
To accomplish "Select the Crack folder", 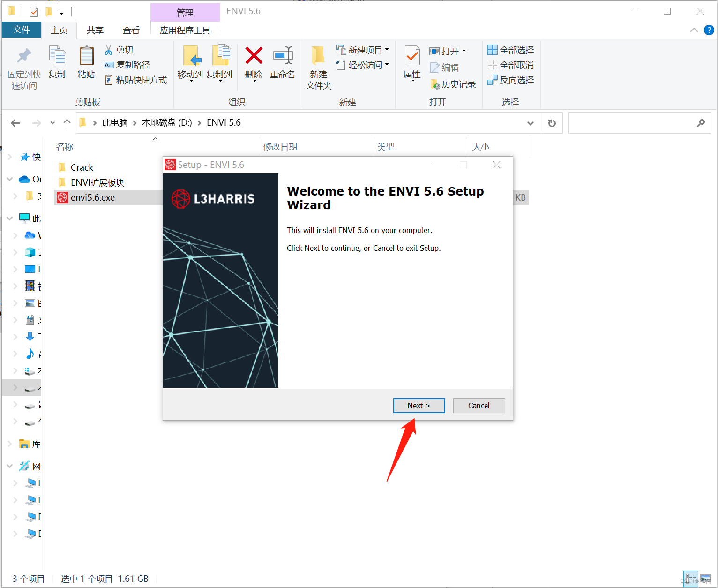I will coord(82,167).
